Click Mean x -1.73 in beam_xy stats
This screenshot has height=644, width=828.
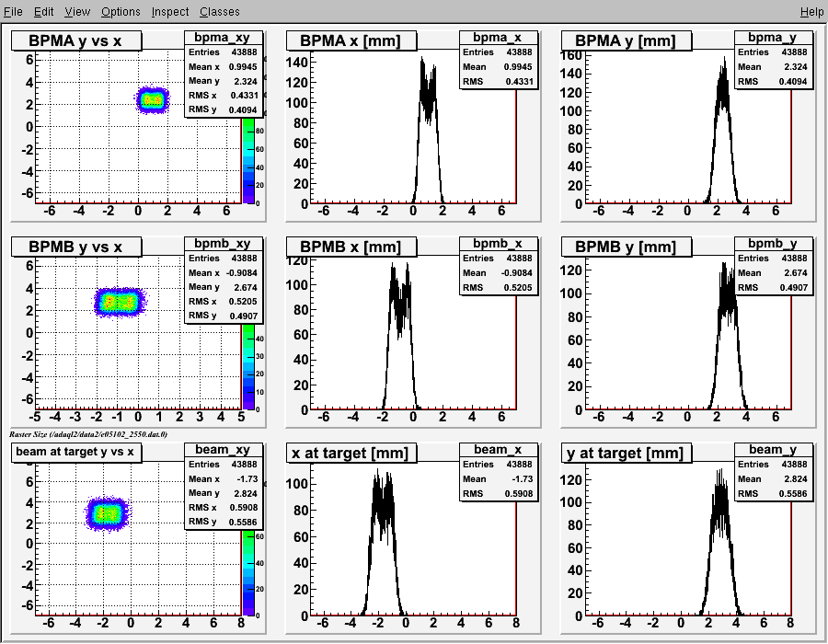[x=223, y=478]
